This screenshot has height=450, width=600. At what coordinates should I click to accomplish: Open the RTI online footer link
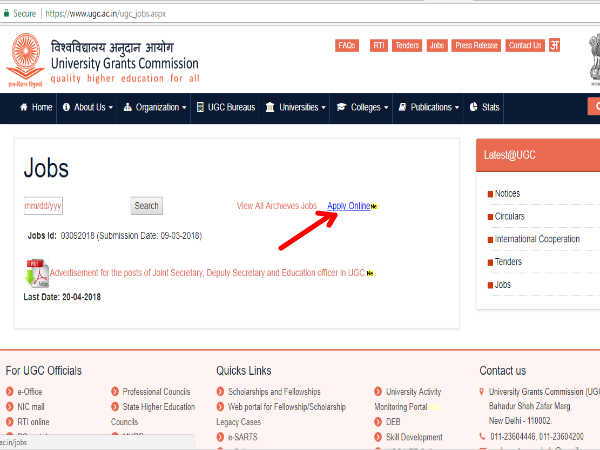(x=33, y=422)
